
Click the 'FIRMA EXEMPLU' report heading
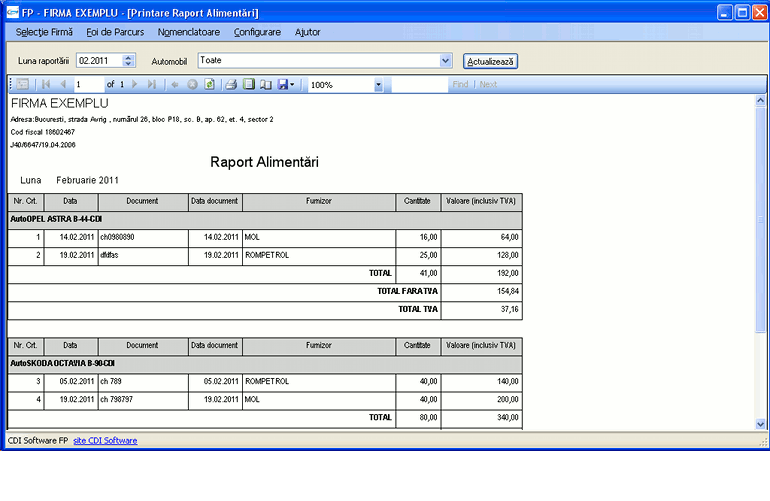pos(59,103)
